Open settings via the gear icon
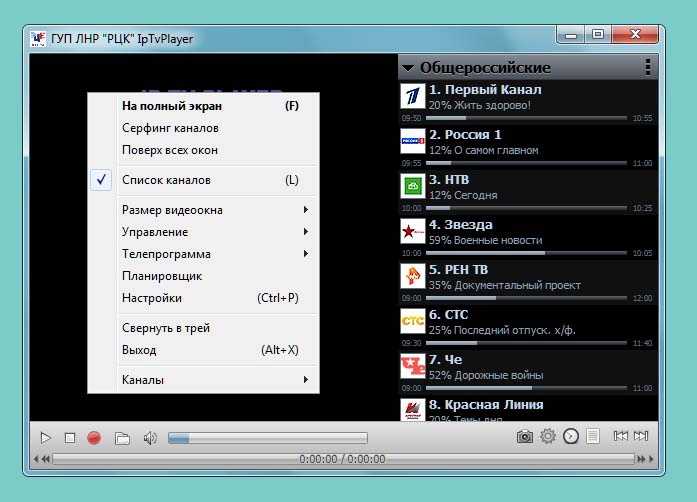697x502 pixels. tap(548, 436)
